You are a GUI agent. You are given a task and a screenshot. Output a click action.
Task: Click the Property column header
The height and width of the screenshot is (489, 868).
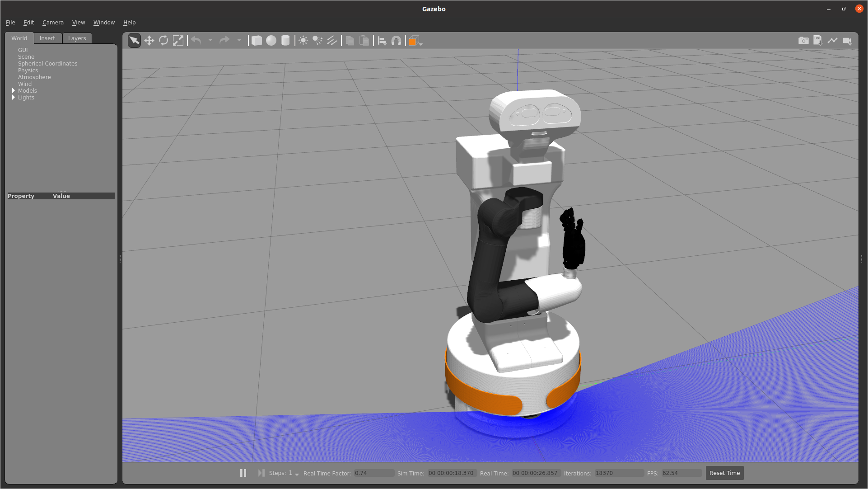click(21, 196)
